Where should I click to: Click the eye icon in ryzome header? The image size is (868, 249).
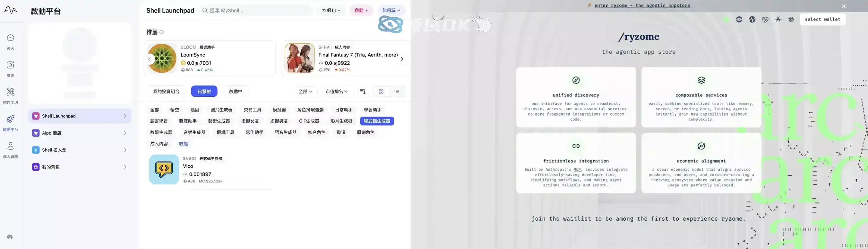click(739, 20)
